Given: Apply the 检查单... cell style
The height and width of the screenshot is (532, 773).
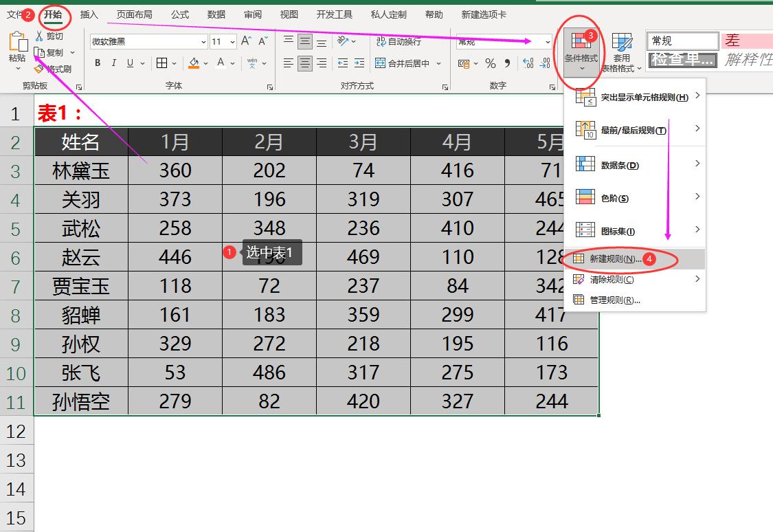Looking at the screenshot, I should [683, 60].
